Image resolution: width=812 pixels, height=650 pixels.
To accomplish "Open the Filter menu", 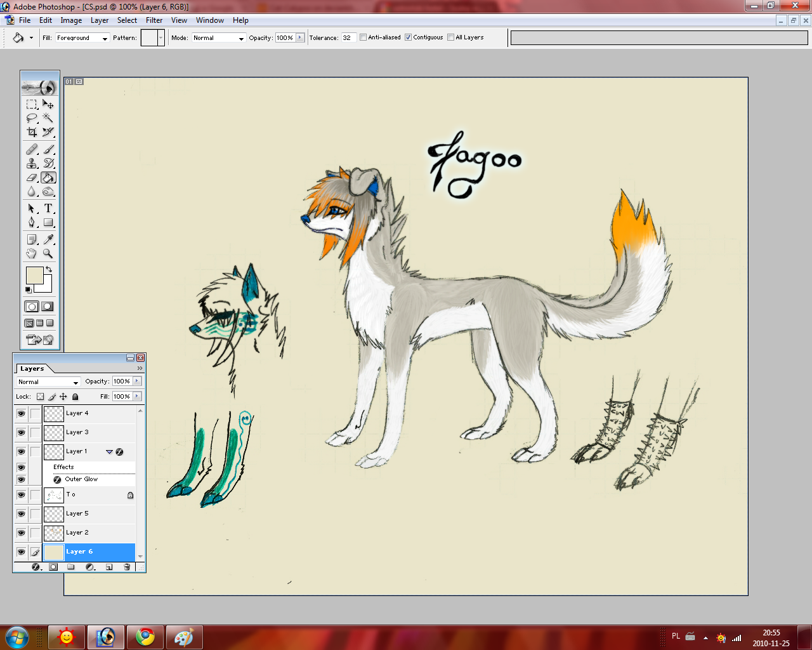I will coord(154,20).
